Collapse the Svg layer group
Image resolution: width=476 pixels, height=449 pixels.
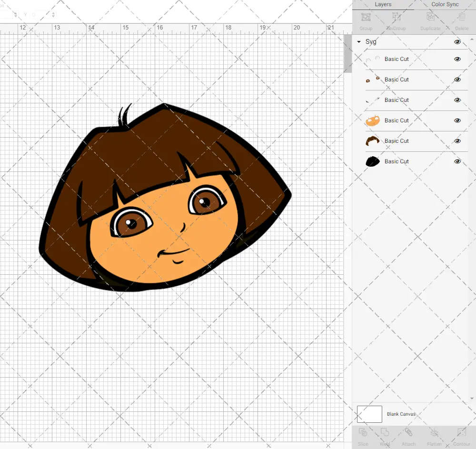tap(359, 42)
